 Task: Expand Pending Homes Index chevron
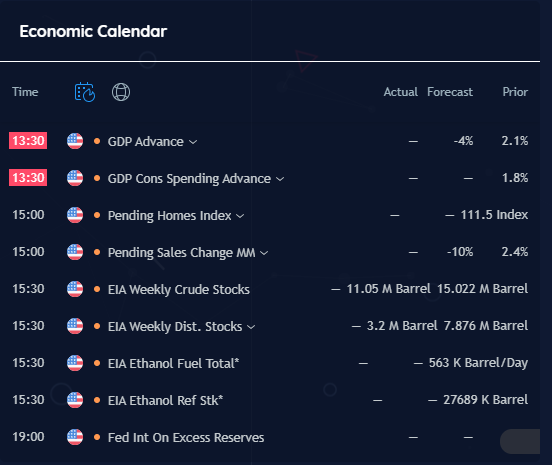[x=240, y=216]
